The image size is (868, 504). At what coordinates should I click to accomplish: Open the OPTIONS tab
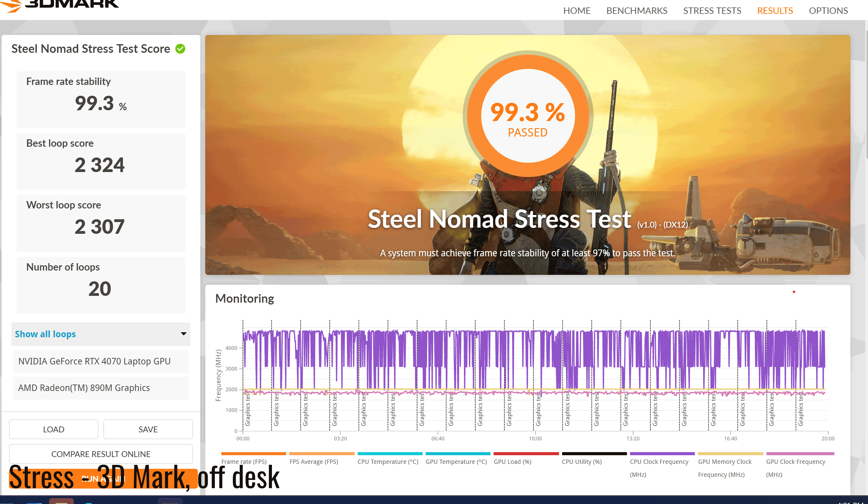point(828,11)
